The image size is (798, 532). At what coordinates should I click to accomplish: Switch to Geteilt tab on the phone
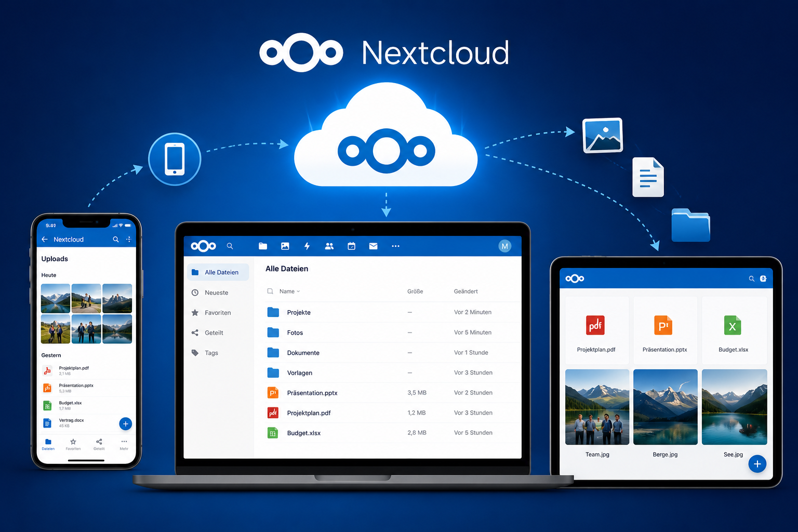[x=99, y=445]
